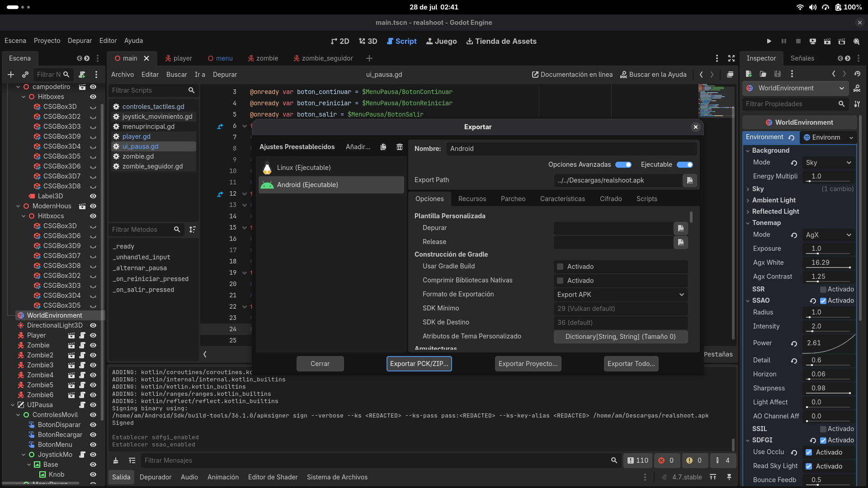Disable SSAO Activado checkbox
Image resolution: width=868 pixels, height=488 pixels.
823,300
